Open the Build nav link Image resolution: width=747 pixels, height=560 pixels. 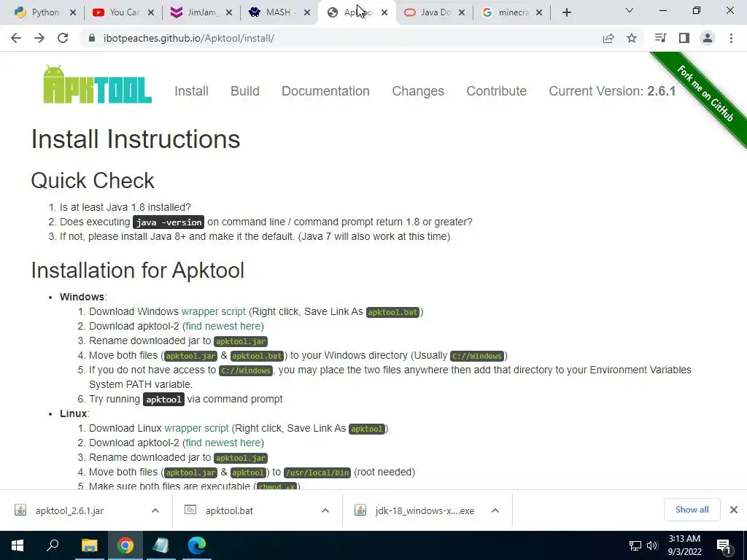click(x=245, y=91)
